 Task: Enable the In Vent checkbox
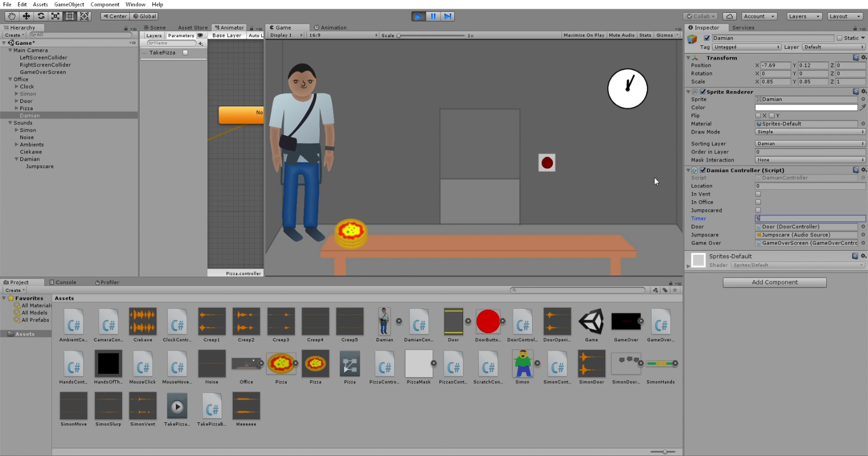click(758, 194)
